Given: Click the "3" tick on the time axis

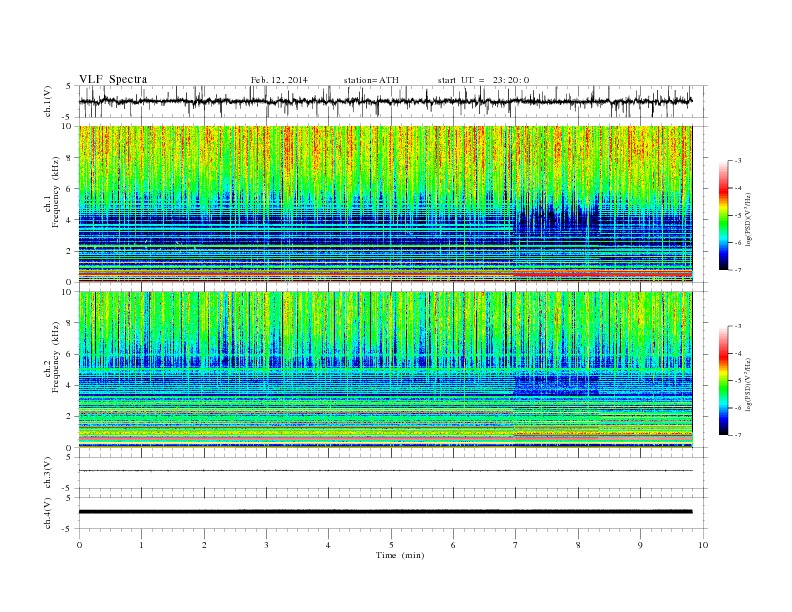Looking at the screenshot, I should pos(267,545).
